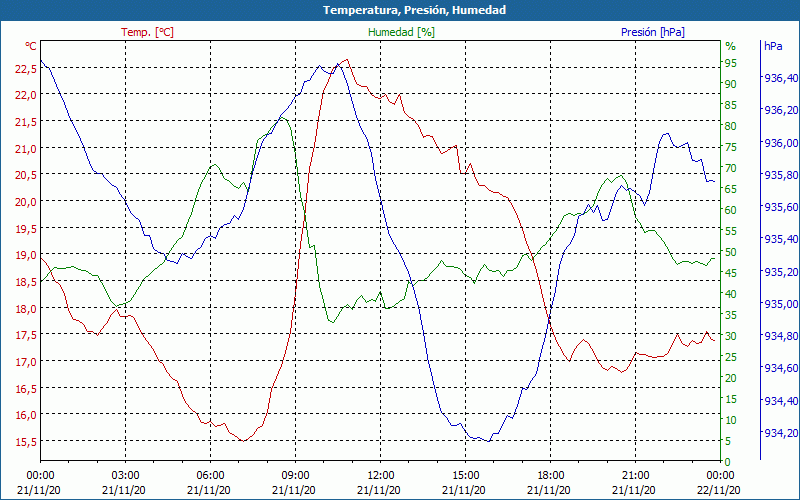Click the 934,20 pressure axis value
This screenshot has height=500, width=800.
781,434
